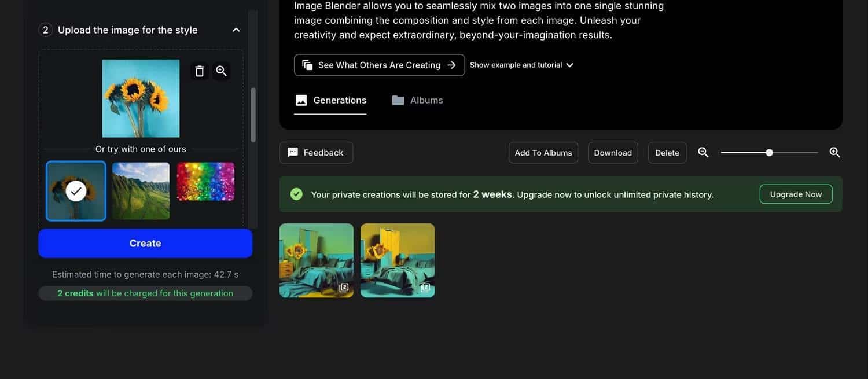Viewport: 868px width, 379px height.
Task: Click the Feedback chat bubble icon
Action: tap(293, 153)
